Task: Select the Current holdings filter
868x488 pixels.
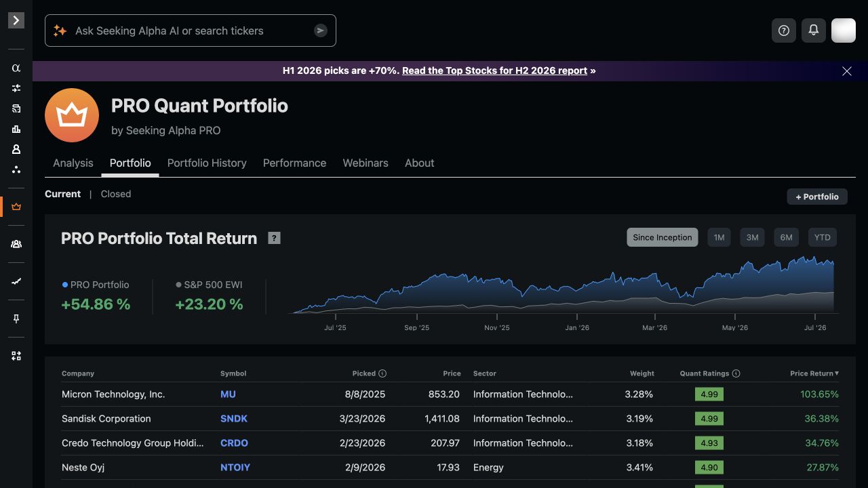Action: click(x=63, y=194)
